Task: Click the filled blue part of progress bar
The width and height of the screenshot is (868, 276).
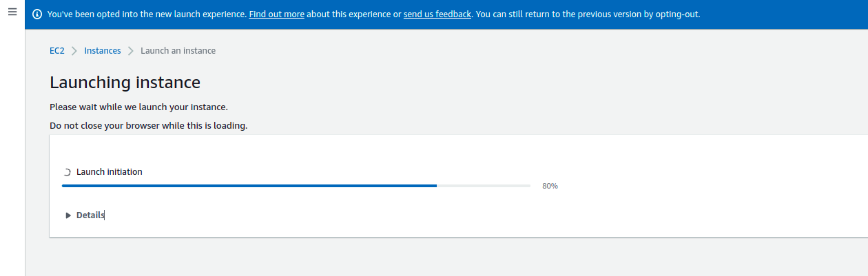Action: pyautogui.click(x=249, y=186)
